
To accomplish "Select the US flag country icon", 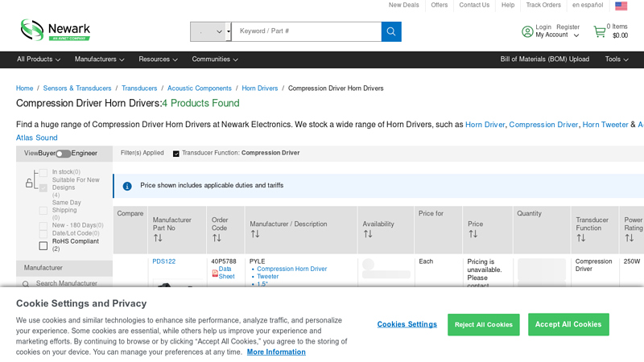I will pyautogui.click(x=621, y=6).
